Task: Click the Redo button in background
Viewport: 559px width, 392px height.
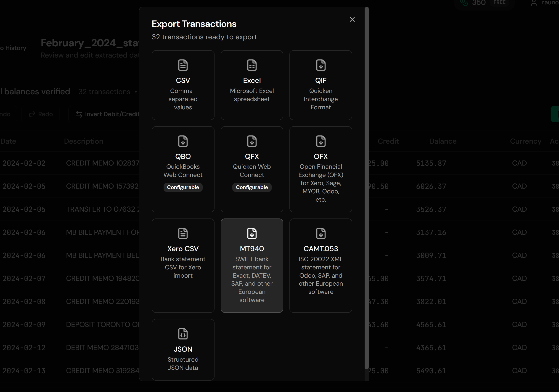Action: (40, 114)
